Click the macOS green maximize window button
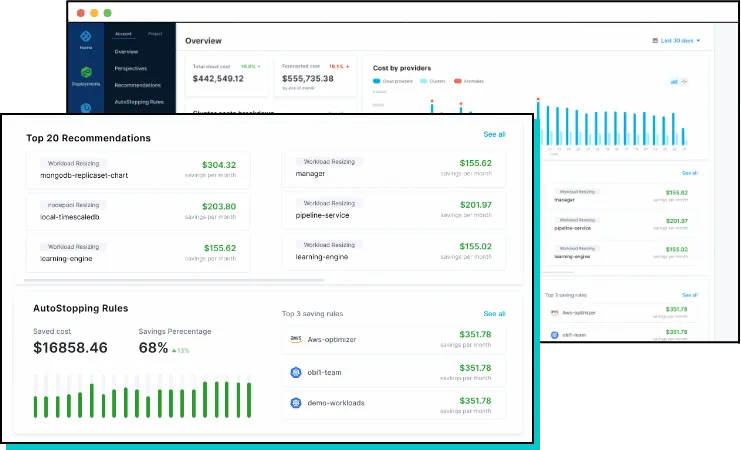741x450 pixels. (x=107, y=13)
